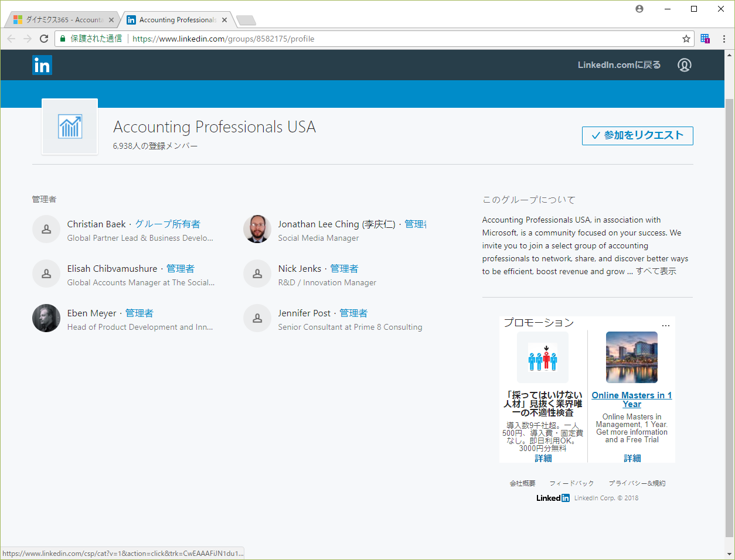735x560 pixels.
Task: Click the グループ所有者 label beside Christian Baek
Action: 168,224
